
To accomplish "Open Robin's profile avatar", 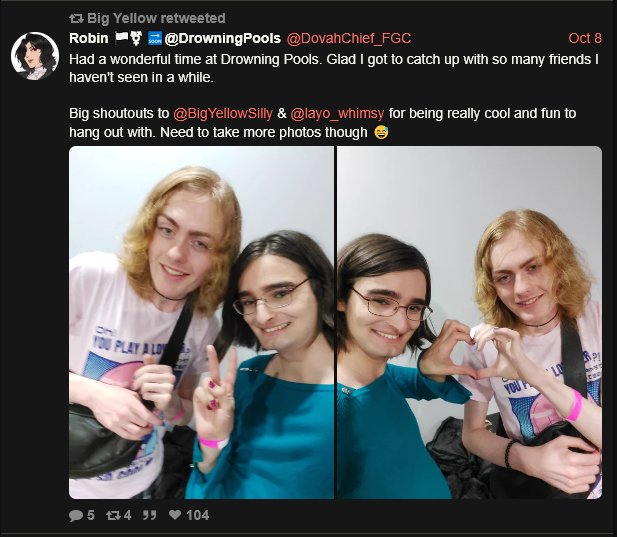I will [x=35, y=56].
